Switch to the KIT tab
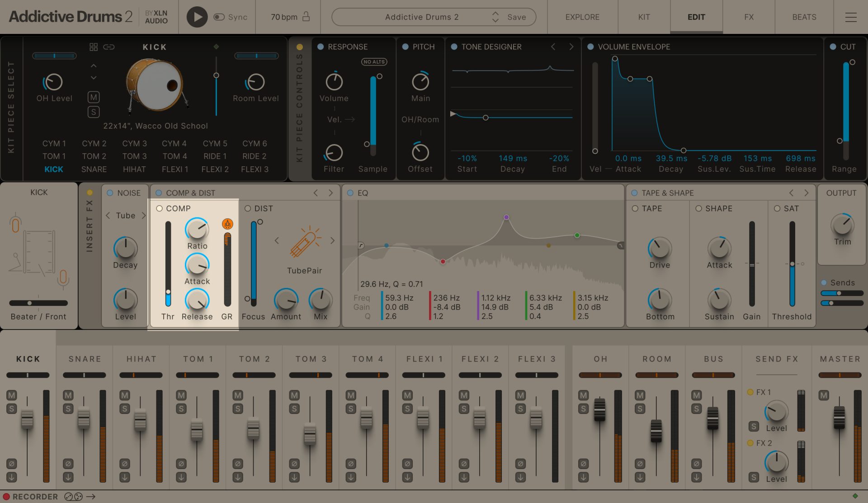868x503 pixels. 644,17
